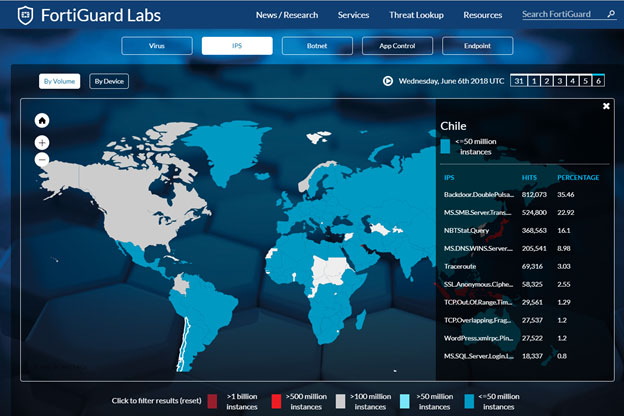Click the FortiGuard Labs title text
Screen dimensions: 624x416
pos(101,16)
